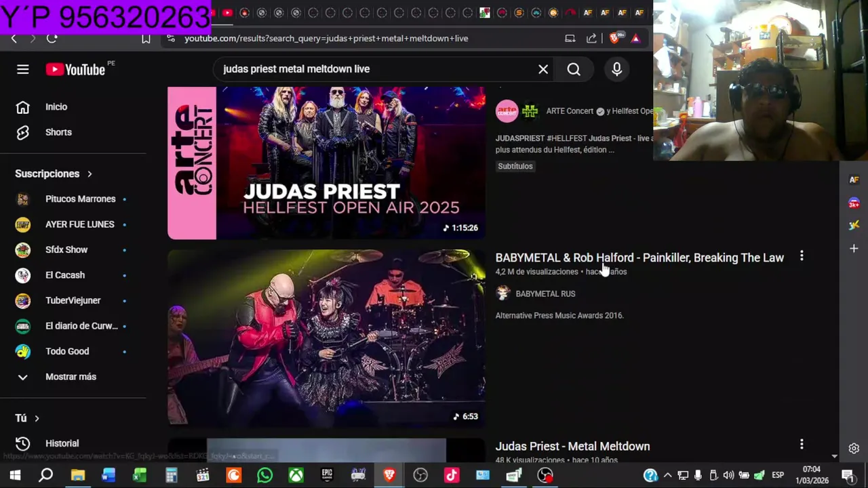The width and height of the screenshot is (868, 488).
Task: Run the search with the magnifier button
Action: tap(574, 69)
